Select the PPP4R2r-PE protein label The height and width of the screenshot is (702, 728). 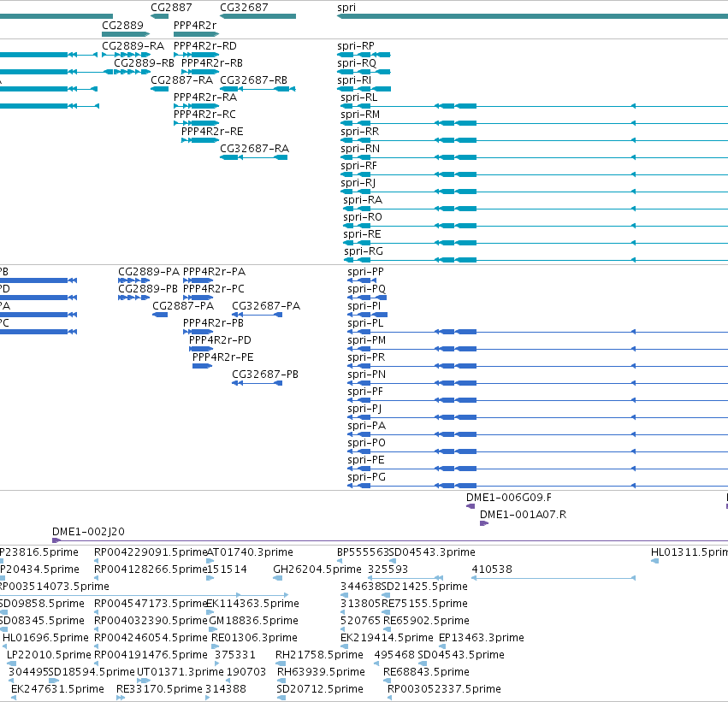tap(223, 357)
